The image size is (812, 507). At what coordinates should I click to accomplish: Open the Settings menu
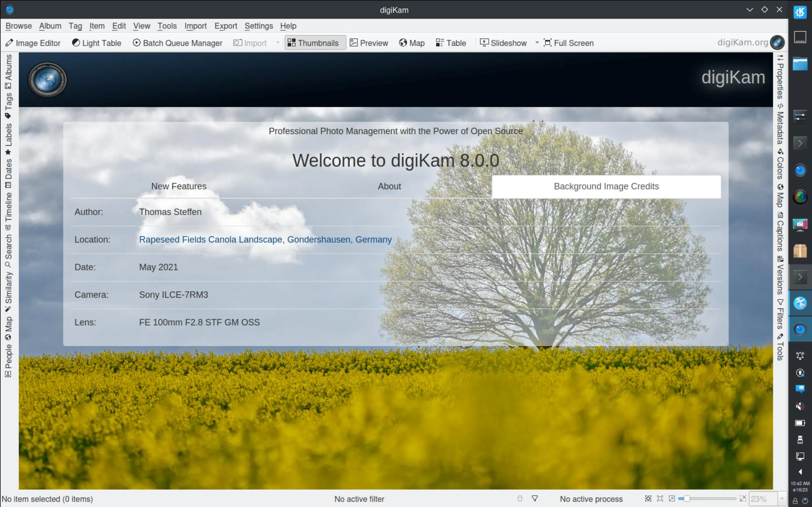pyautogui.click(x=258, y=26)
